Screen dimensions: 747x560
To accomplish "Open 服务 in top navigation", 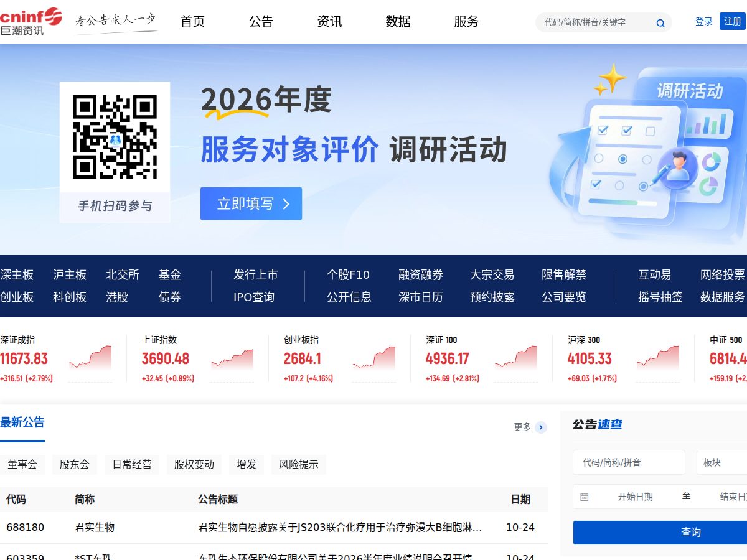I will 466,21.
